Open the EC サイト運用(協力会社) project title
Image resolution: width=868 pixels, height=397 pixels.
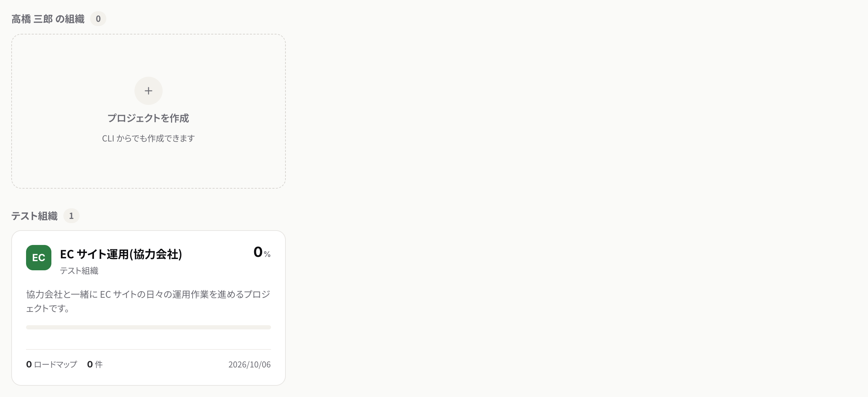coord(121,254)
